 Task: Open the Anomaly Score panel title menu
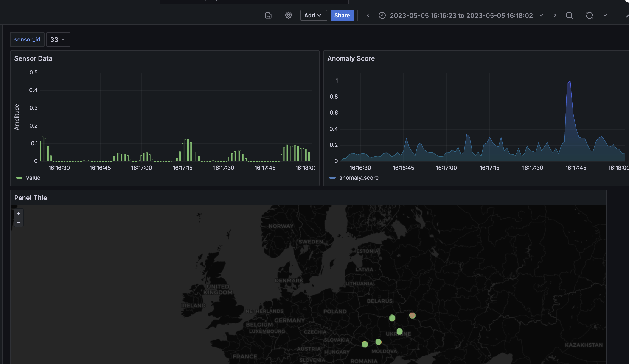pos(351,58)
